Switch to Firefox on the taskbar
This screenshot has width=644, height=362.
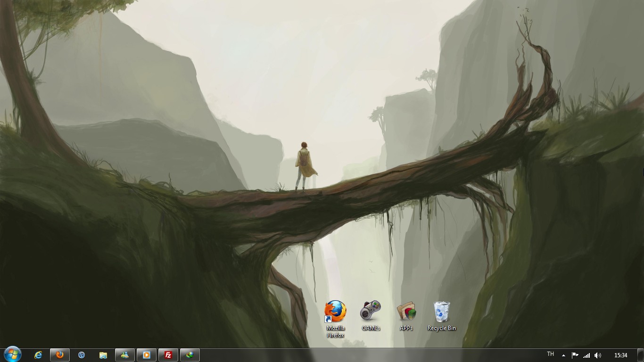click(x=60, y=355)
